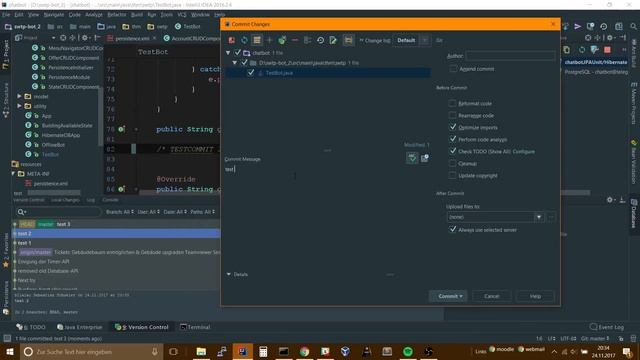Open Refactor menu in menu bar
640x360 pixels.
[x=117, y=15]
